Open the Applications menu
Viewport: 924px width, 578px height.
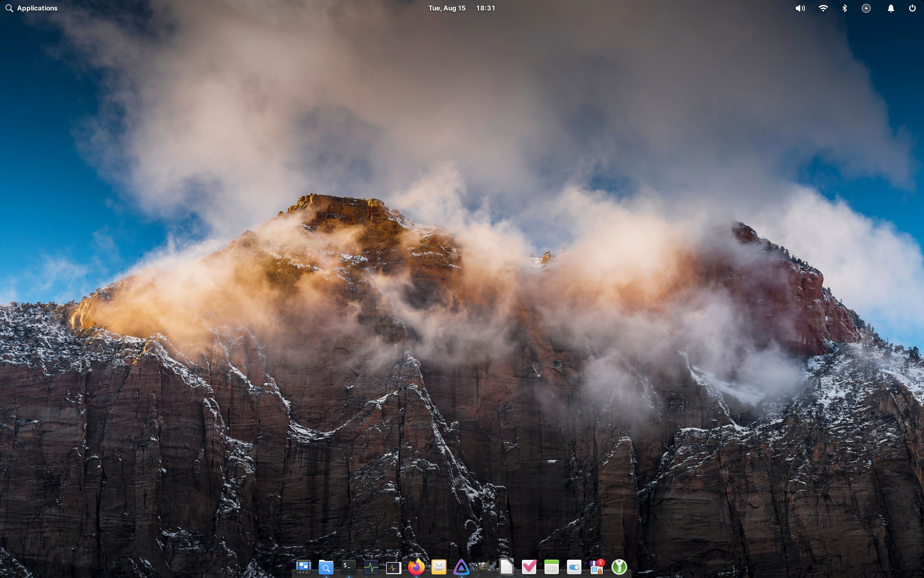(31, 8)
